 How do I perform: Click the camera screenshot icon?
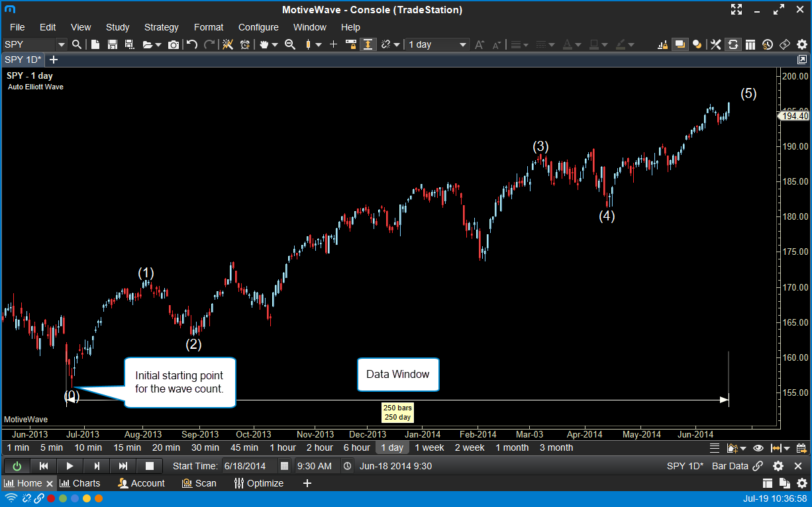tap(174, 44)
